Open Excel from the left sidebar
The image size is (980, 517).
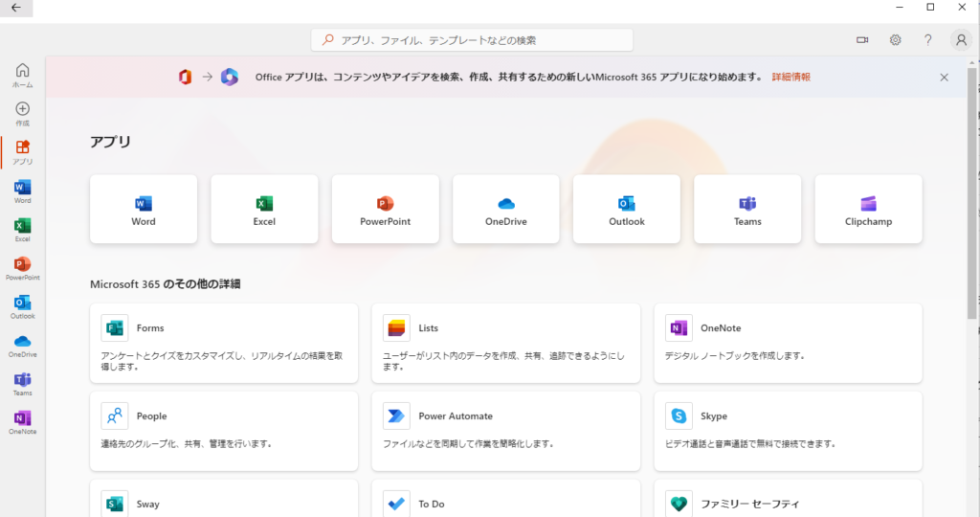(x=23, y=230)
